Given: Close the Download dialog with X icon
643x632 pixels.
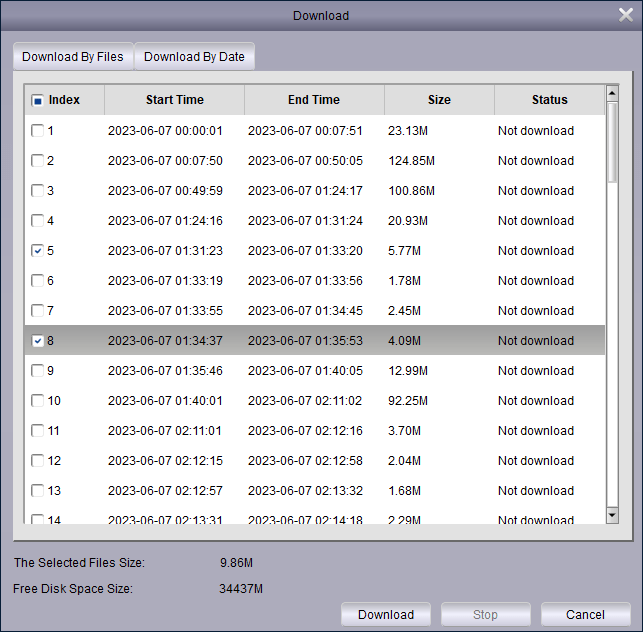Looking at the screenshot, I should [625, 15].
